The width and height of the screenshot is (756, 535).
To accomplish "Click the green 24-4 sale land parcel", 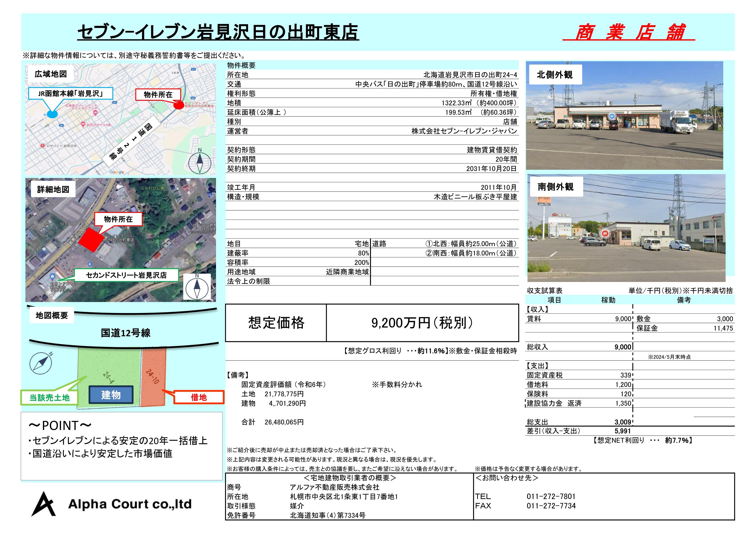I will [x=109, y=378].
